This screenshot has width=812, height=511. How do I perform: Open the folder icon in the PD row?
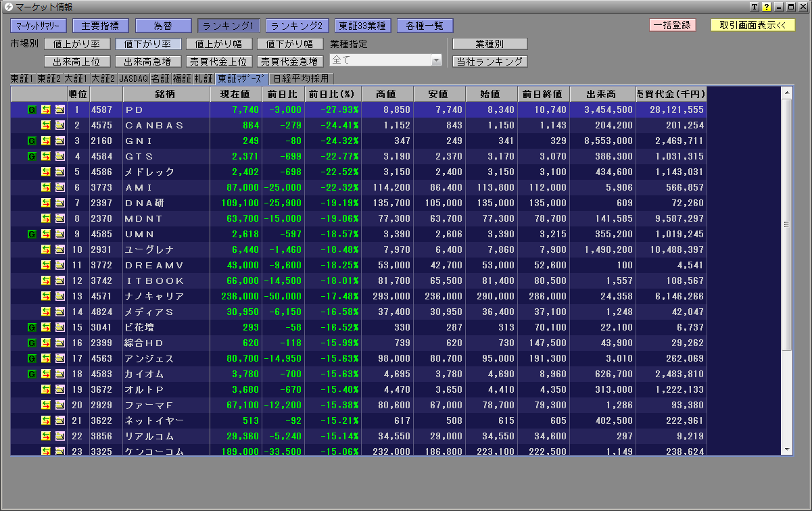60,109
